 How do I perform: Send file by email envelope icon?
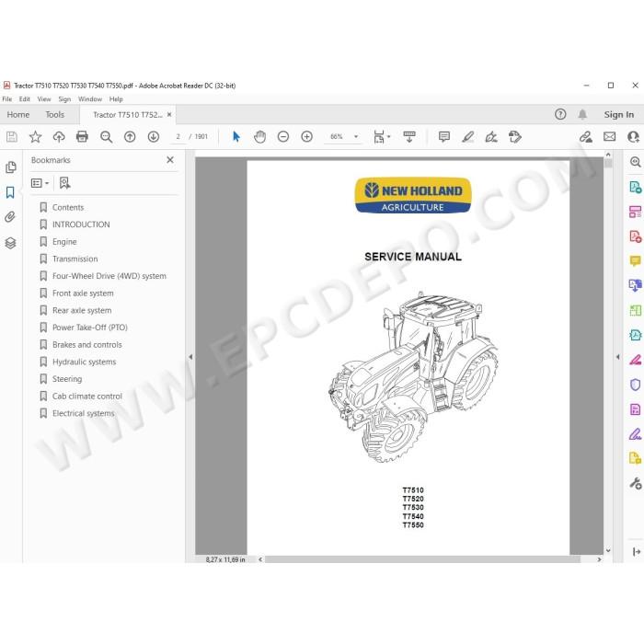click(609, 137)
